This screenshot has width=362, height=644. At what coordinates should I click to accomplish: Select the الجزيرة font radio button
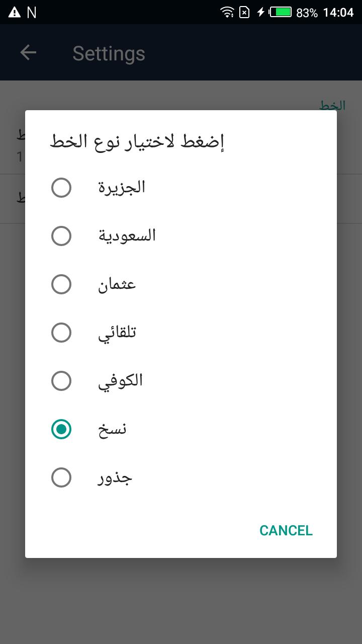(x=61, y=188)
